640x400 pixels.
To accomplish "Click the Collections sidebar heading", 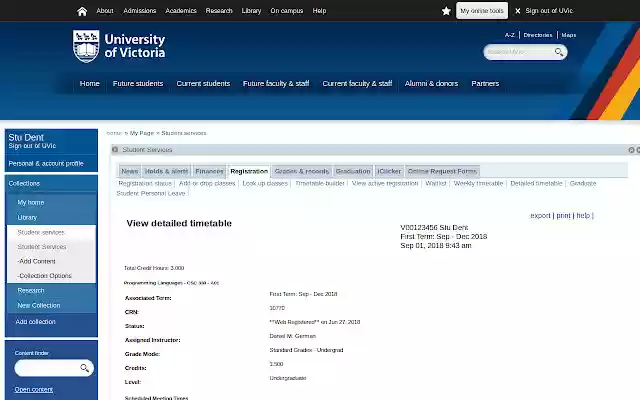I will pyautogui.click(x=24, y=184).
